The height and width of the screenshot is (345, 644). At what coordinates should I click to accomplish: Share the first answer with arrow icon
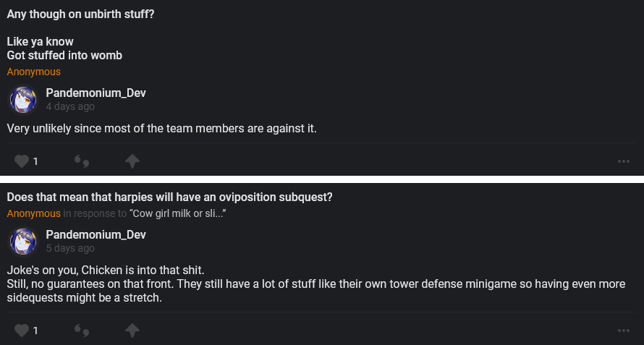click(x=132, y=161)
